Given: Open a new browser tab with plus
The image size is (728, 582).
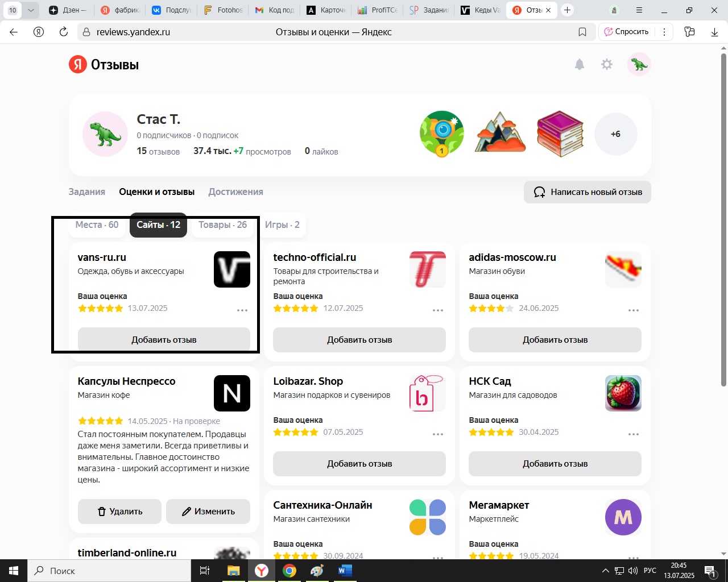Looking at the screenshot, I should (x=567, y=10).
